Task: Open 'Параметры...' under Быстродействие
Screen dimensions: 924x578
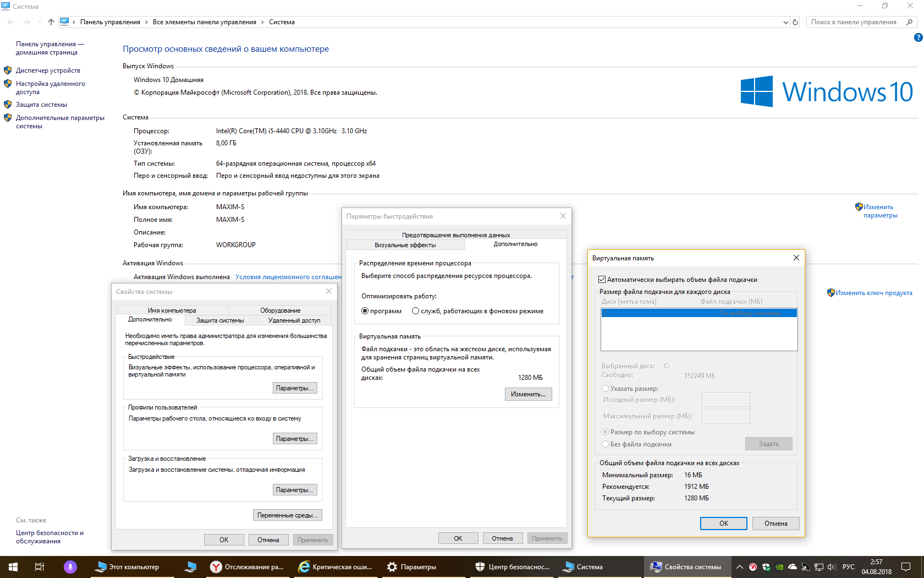Action: tap(295, 388)
